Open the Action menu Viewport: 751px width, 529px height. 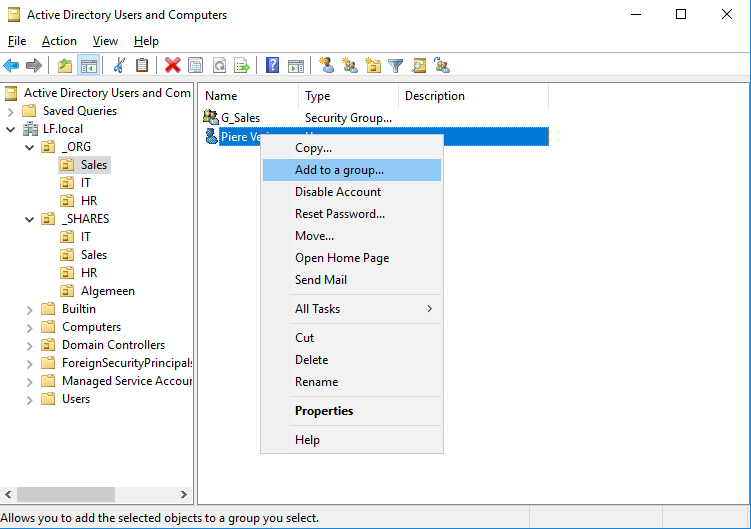pos(59,41)
